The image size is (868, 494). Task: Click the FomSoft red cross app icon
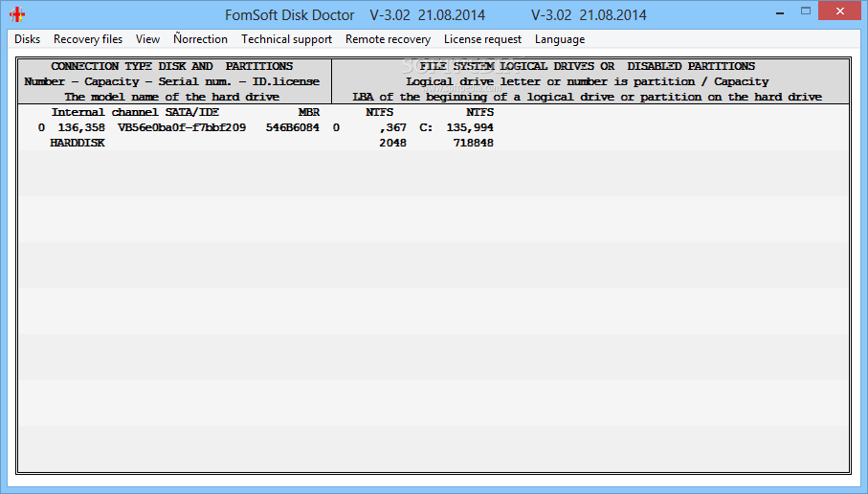17,14
